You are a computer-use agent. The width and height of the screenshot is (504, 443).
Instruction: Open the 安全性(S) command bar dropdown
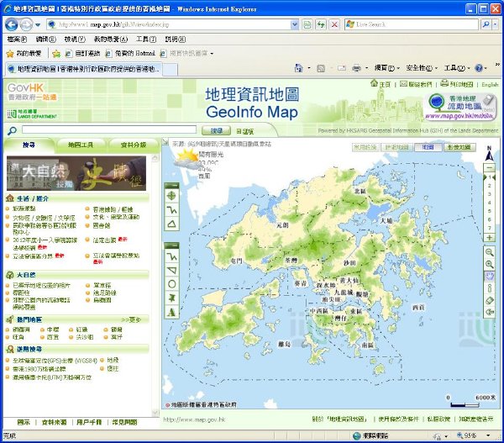point(422,68)
